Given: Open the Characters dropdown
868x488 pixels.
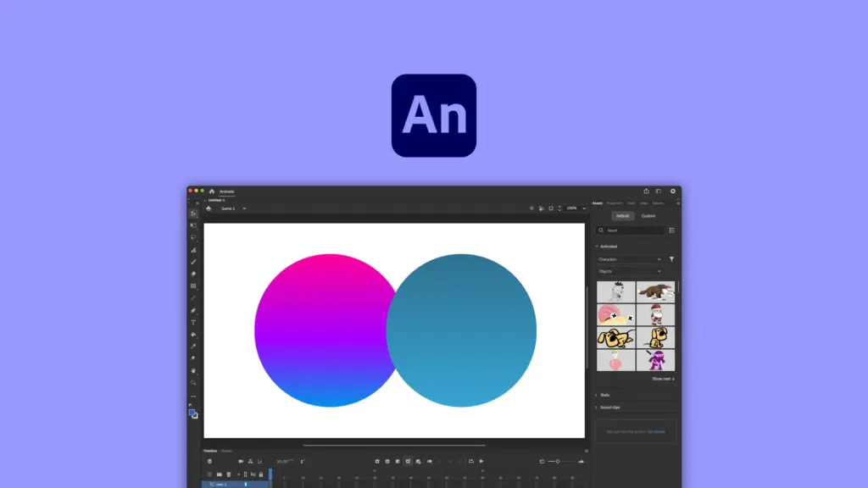Looking at the screenshot, I should pyautogui.click(x=630, y=259).
